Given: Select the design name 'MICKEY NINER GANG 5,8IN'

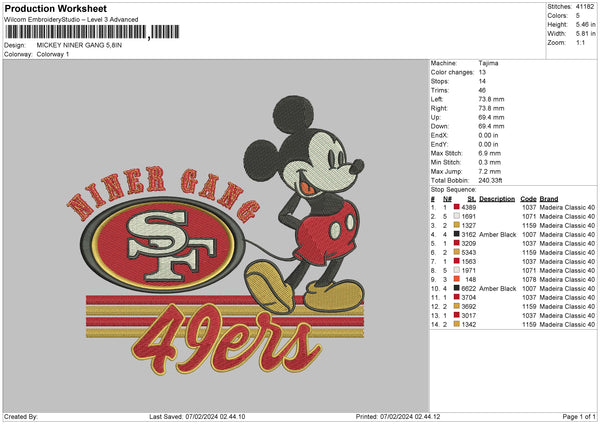Looking at the screenshot, I should (79, 45).
